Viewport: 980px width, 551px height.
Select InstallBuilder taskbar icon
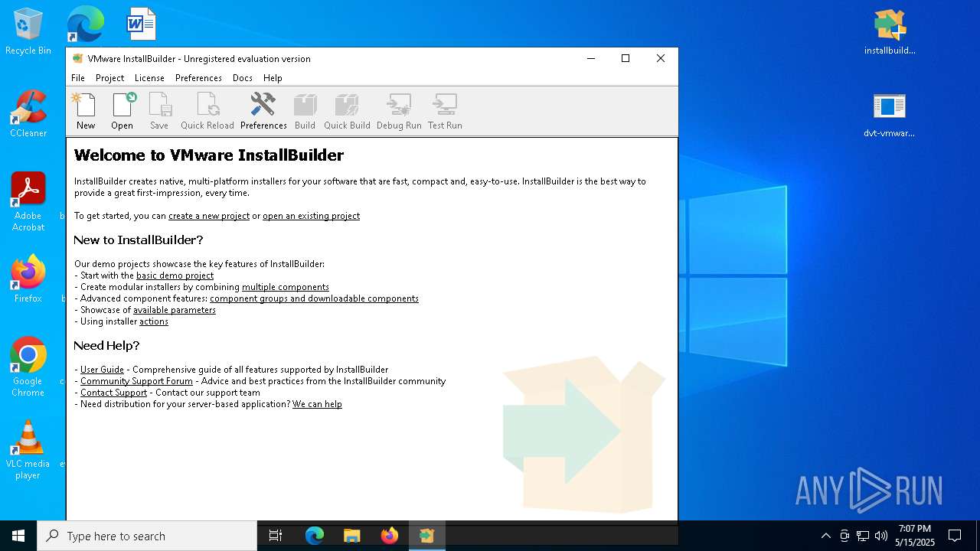426,536
